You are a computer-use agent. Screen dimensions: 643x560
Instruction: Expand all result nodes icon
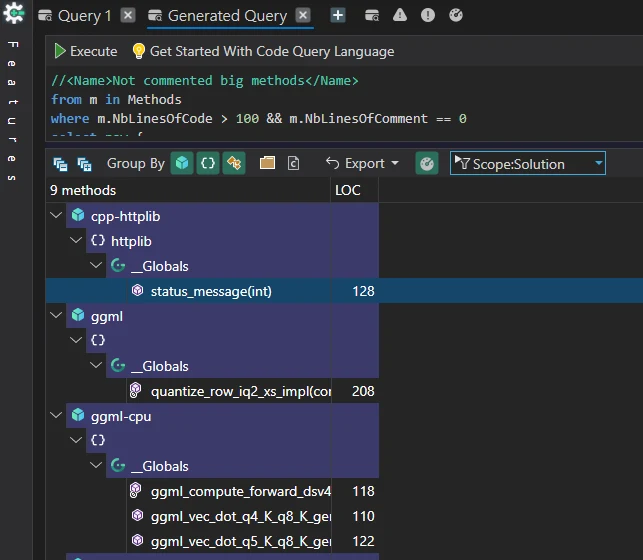84,164
